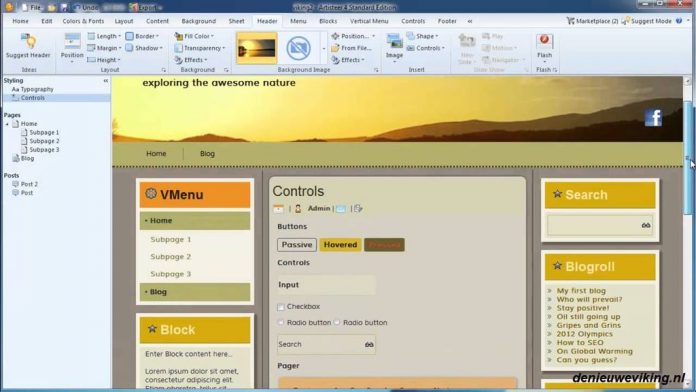This screenshot has height=392, width=696.
Task: Click the Hovered button preview
Action: pos(340,245)
